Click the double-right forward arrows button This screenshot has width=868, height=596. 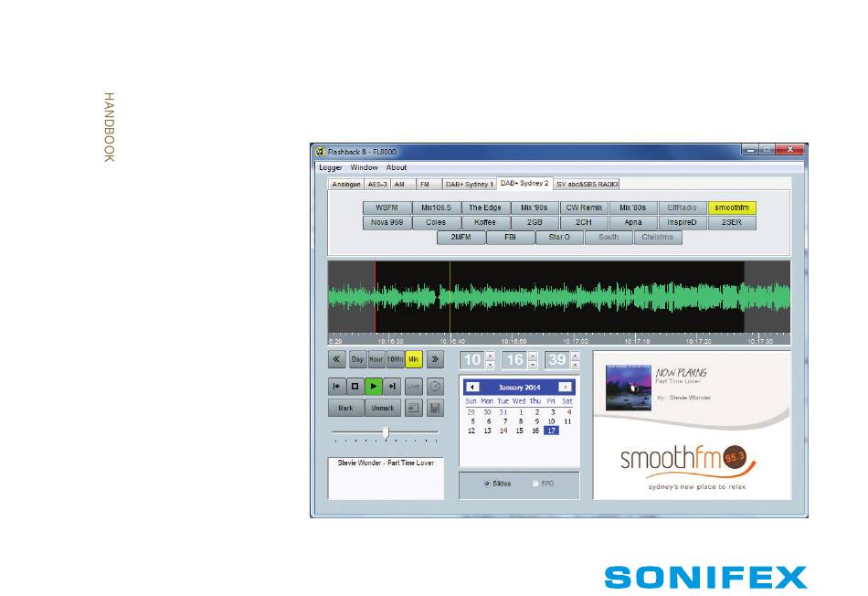(435, 359)
